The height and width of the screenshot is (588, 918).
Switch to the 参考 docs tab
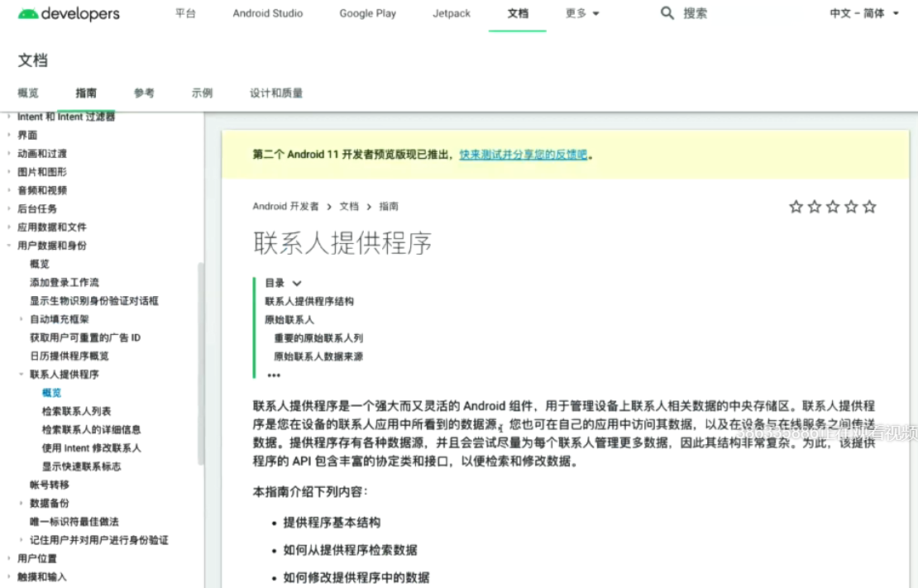click(x=144, y=93)
